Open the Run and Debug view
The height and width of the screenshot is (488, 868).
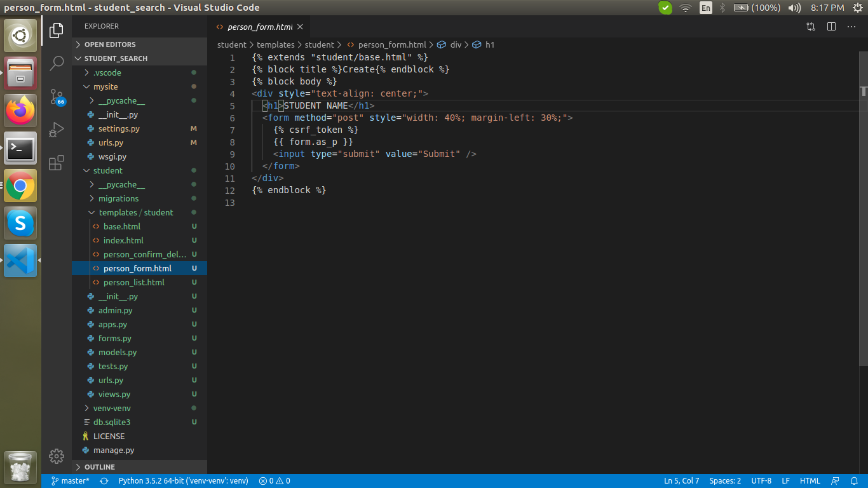pos(57,130)
